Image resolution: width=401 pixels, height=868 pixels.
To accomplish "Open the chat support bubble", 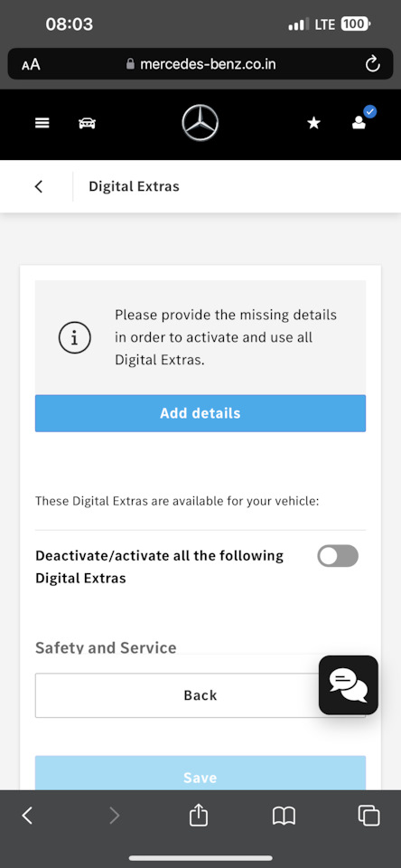I will pyautogui.click(x=349, y=685).
